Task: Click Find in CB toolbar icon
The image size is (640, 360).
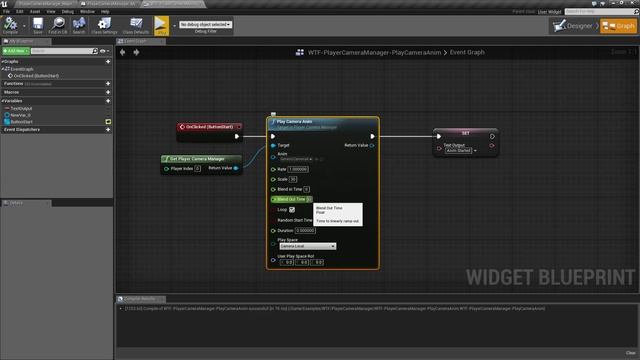Action: tap(58, 25)
